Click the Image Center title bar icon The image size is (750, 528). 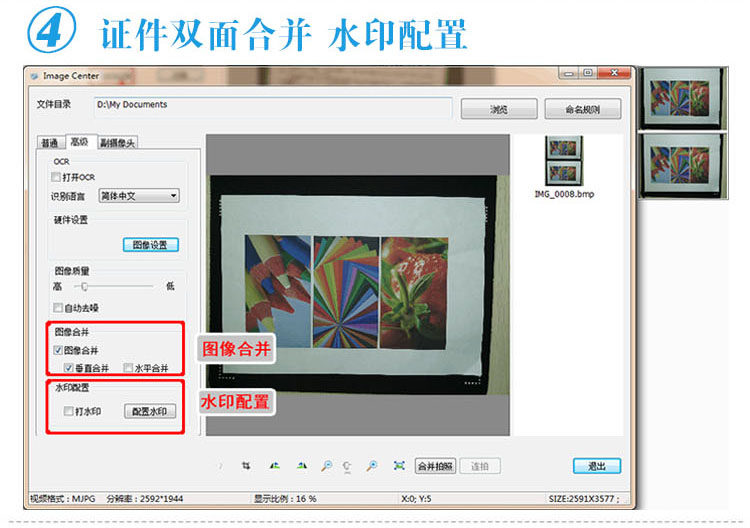pyautogui.click(x=34, y=76)
